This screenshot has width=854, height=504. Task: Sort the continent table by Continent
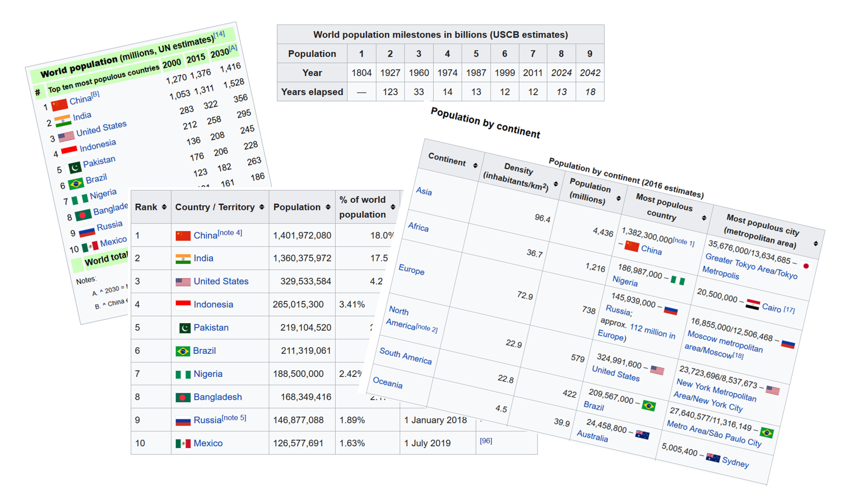tap(475, 166)
